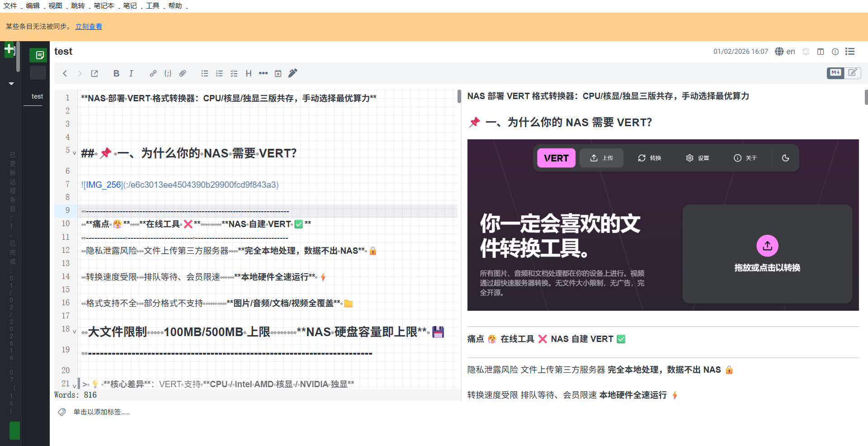The width and height of the screenshot is (868, 446).
Task: Open the three-dots toolbar item
Action: pyautogui.click(x=263, y=73)
